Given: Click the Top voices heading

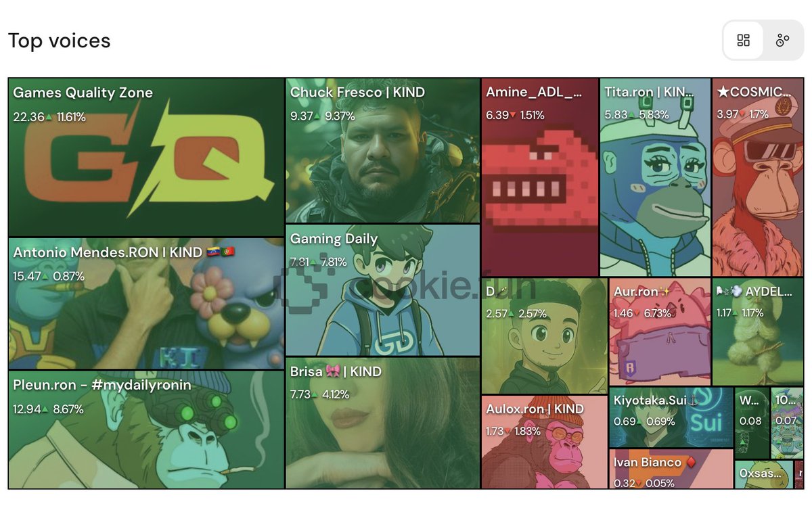Looking at the screenshot, I should pos(60,41).
